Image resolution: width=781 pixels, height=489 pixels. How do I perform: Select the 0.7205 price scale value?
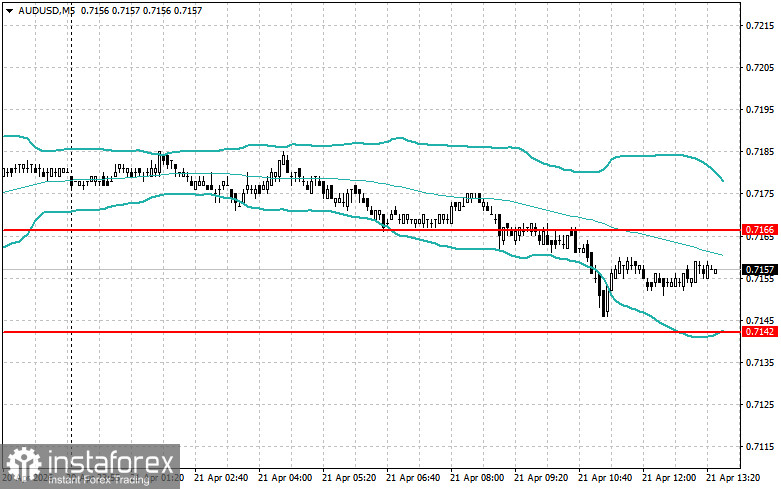tap(760, 68)
